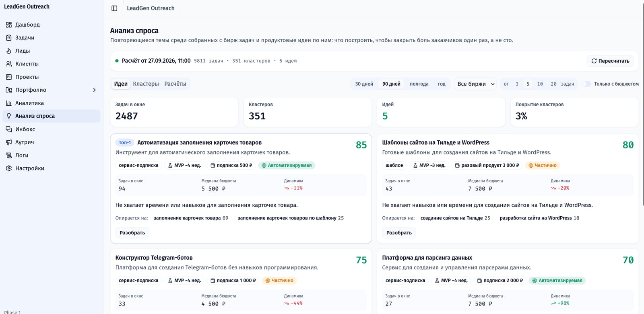The width and height of the screenshot is (644, 314).
Task: Open Аналитика bar chart icon
Action: pyautogui.click(x=9, y=103)
